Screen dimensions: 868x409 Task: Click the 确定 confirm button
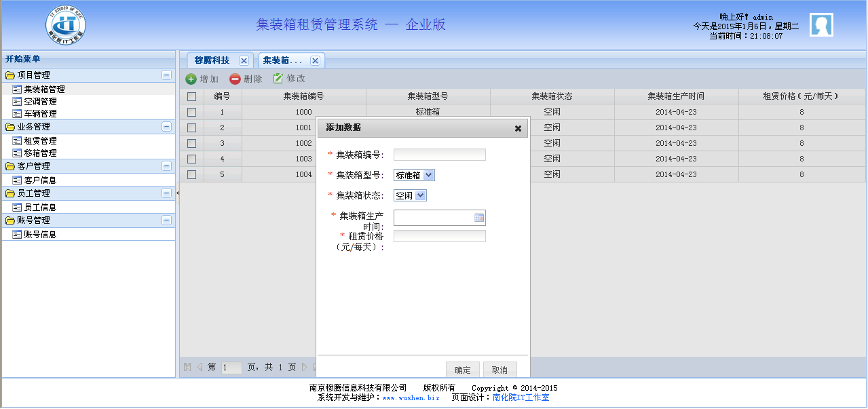[x=462, y=370]
